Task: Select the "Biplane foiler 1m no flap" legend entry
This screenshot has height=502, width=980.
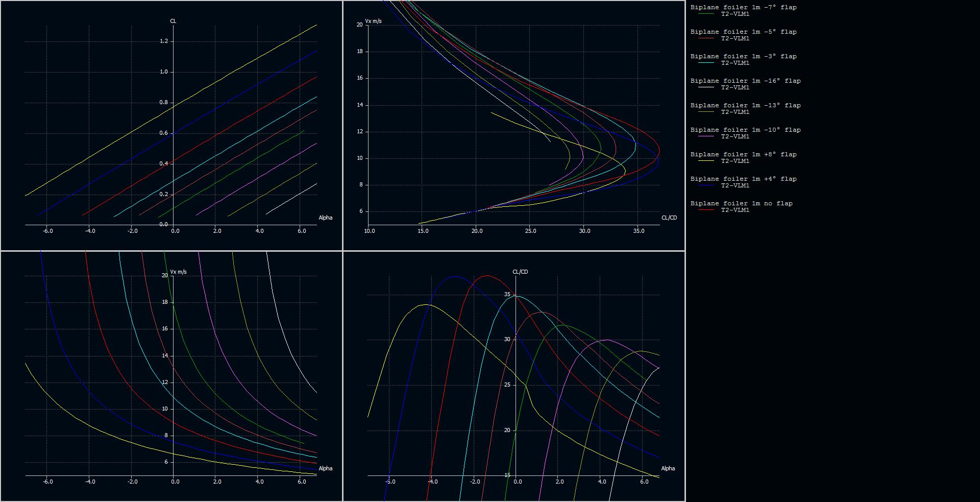Action: point(741,204)
